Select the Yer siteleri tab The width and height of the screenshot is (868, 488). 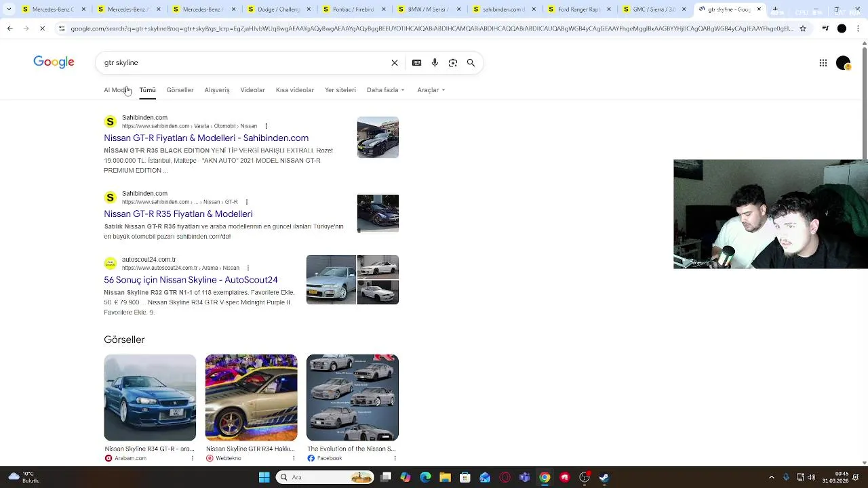(x=340, y=90)
